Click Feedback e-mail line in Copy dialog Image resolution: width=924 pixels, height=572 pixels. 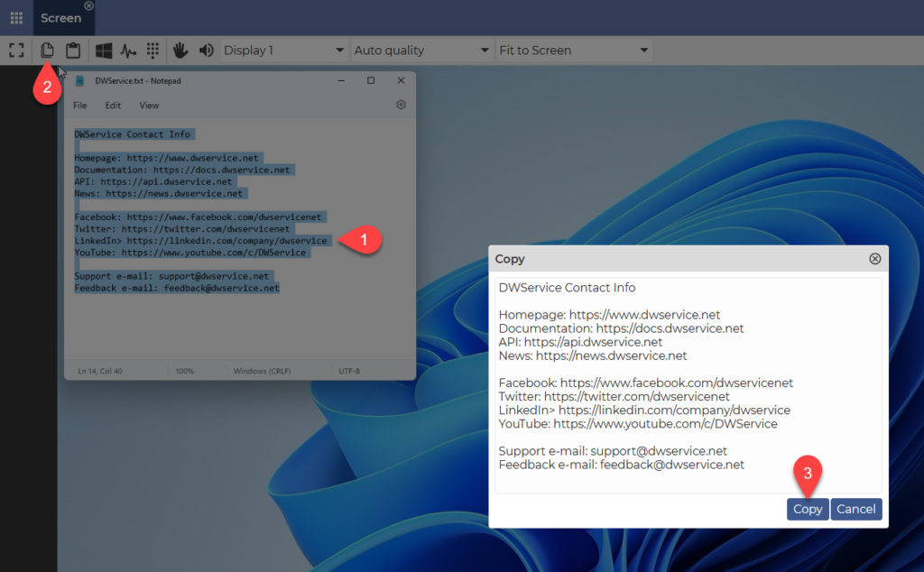click(x=622, y=465)
